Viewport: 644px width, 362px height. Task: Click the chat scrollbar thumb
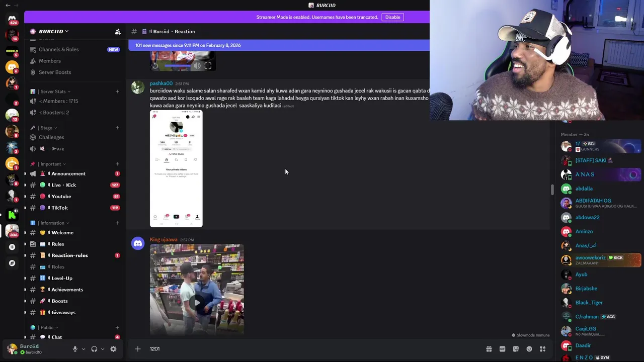click(x=552, y=190)
